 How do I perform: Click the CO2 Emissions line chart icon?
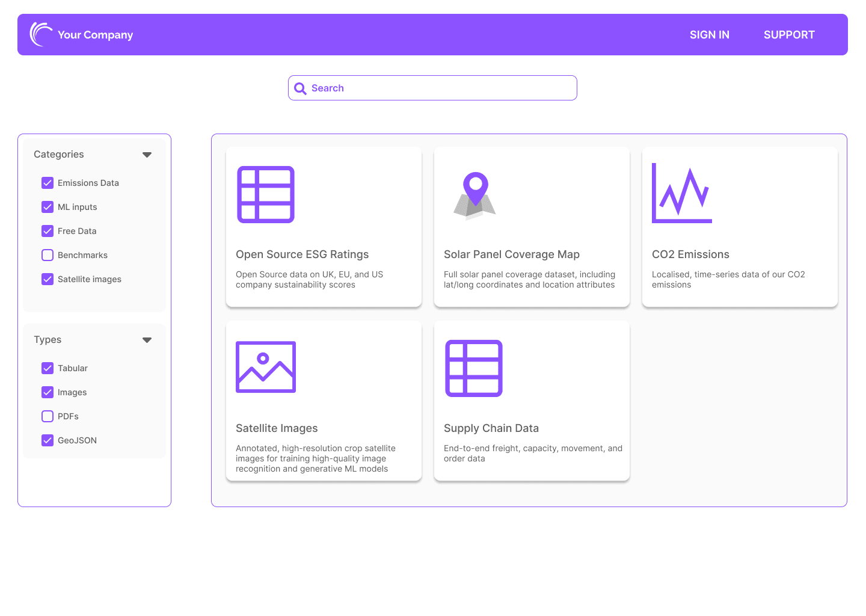(682, 194)
